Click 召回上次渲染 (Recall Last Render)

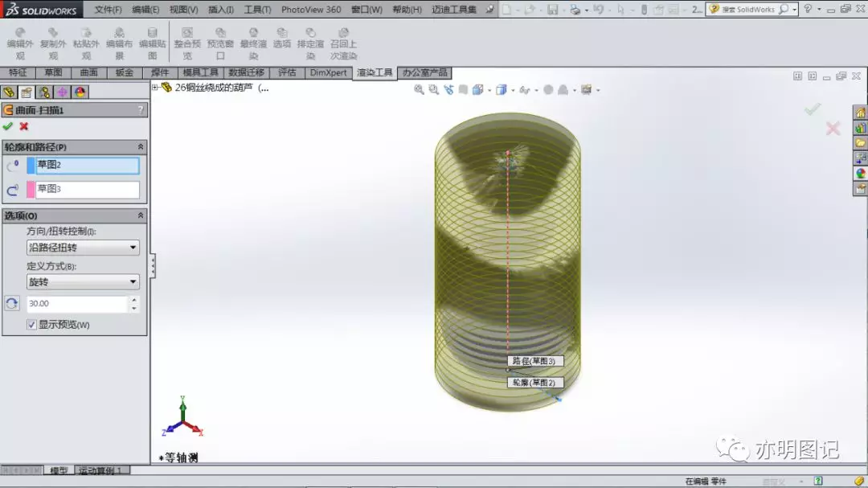(x=343, y=43)
